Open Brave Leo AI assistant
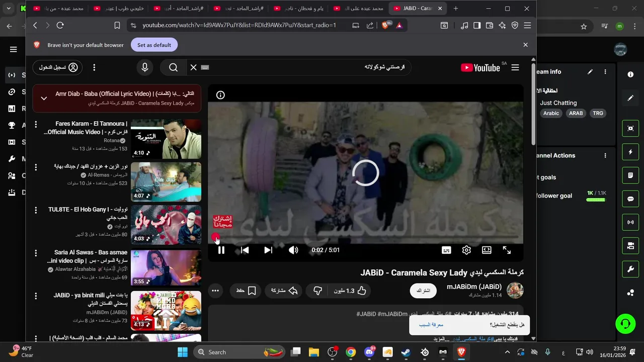644x362 pixels. coord(502,25)
